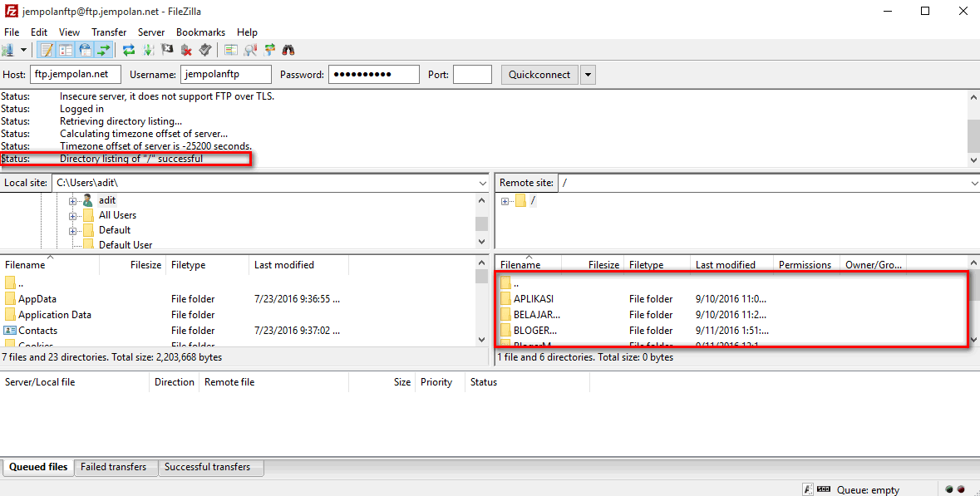Toggle remote directory tree display

click(x=85, y=50)
